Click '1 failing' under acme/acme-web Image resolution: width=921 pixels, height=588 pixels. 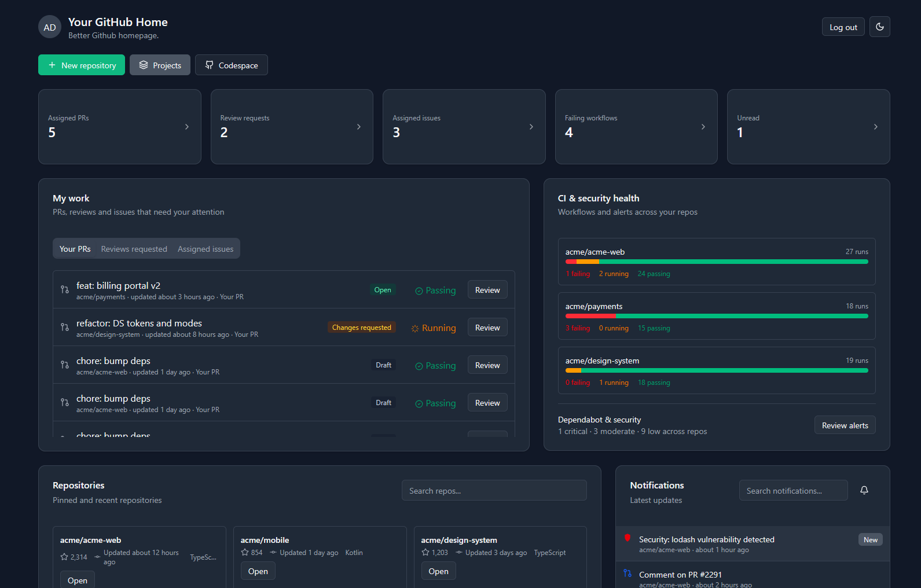tap(578, 274)
